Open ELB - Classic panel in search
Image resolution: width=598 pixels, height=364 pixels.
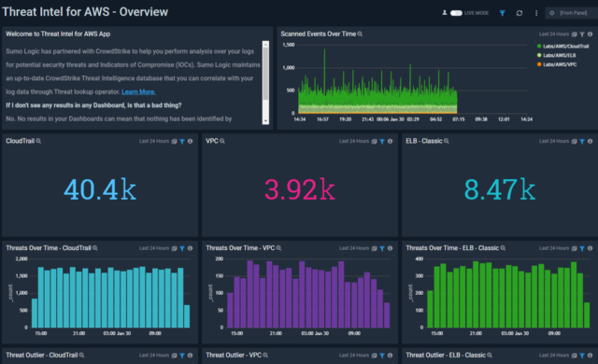pyautogui.click(x=447, y=141)
